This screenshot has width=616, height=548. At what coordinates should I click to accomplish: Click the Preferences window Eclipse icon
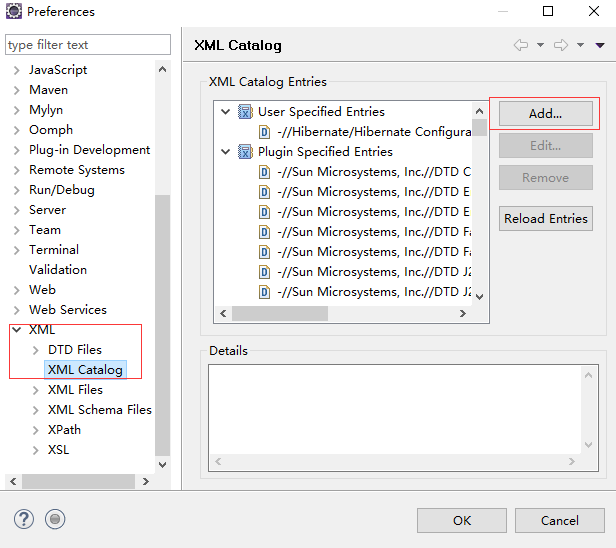tap(14, 11)
